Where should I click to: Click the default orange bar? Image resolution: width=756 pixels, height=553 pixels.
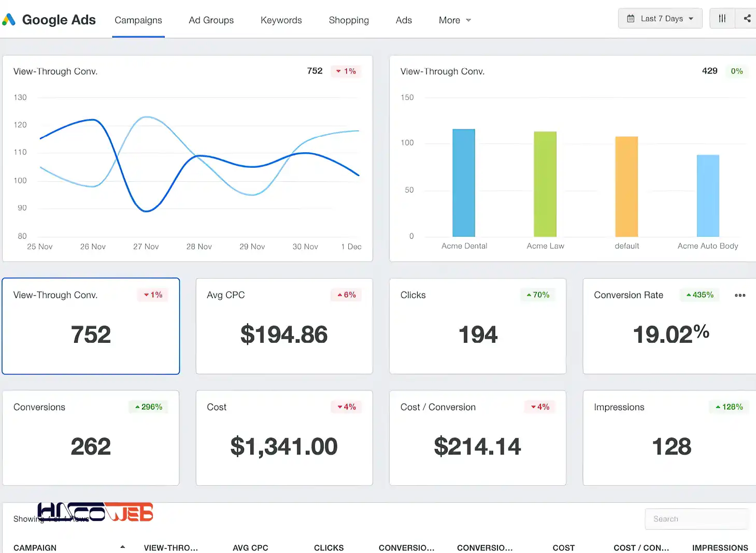coord(626,186)
